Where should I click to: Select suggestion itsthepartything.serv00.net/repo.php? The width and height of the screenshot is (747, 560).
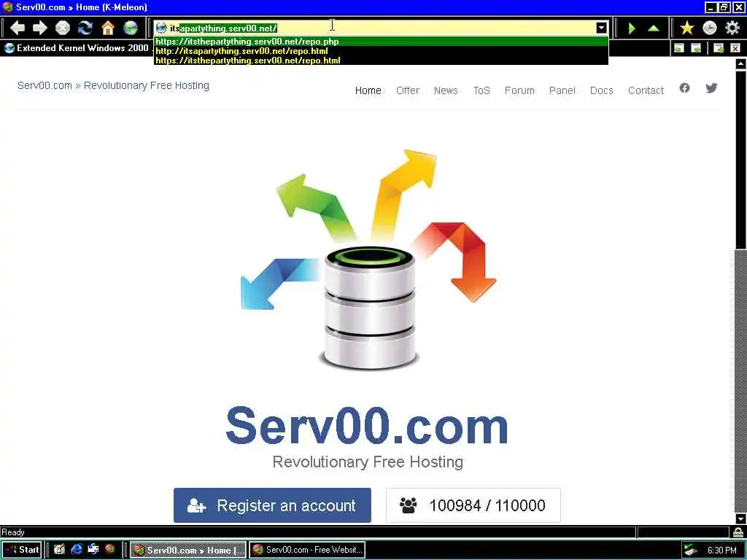click(381, 42)
